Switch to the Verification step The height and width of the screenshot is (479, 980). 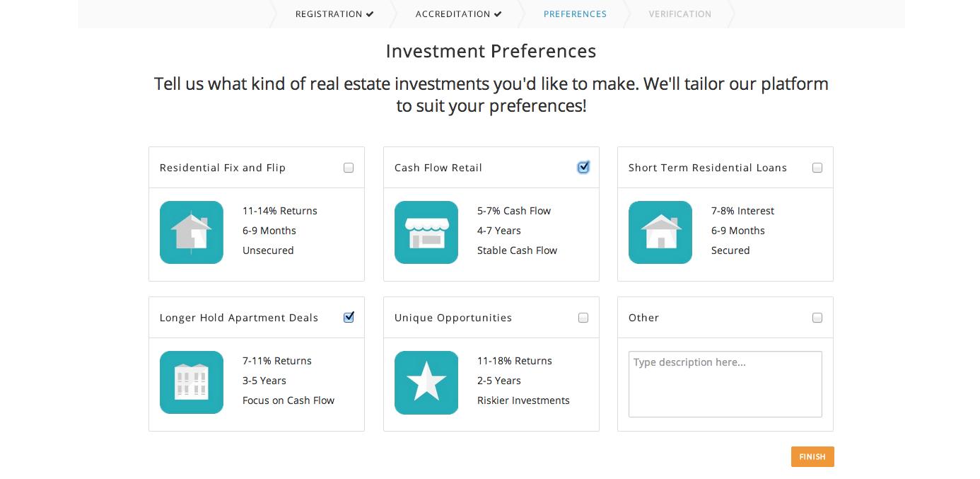click(680, 14)
